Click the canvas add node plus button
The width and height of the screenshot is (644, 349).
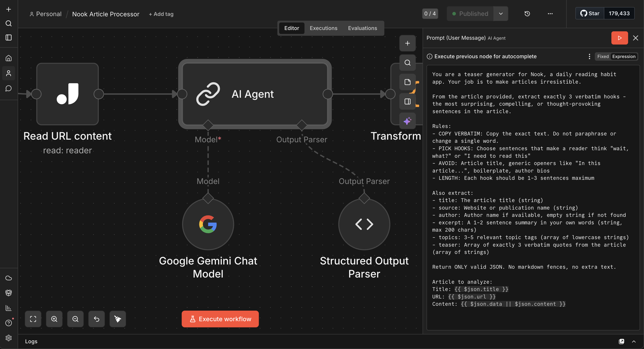tap(408, 43)
